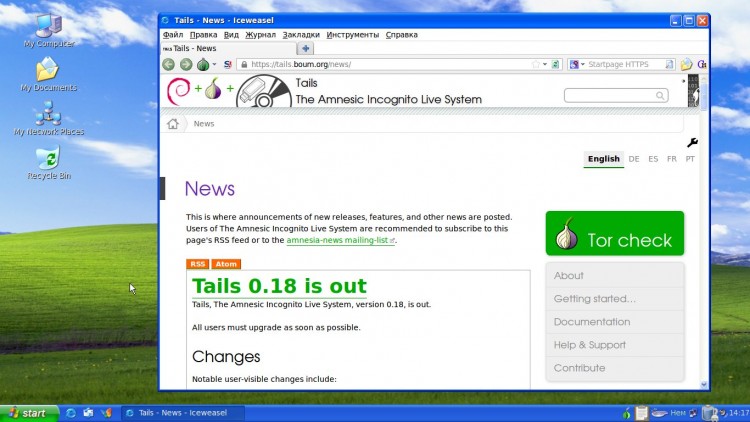This screenshot has height=422, width=750.
Task: Open Getting started... sidebar link
Action: 615,299
